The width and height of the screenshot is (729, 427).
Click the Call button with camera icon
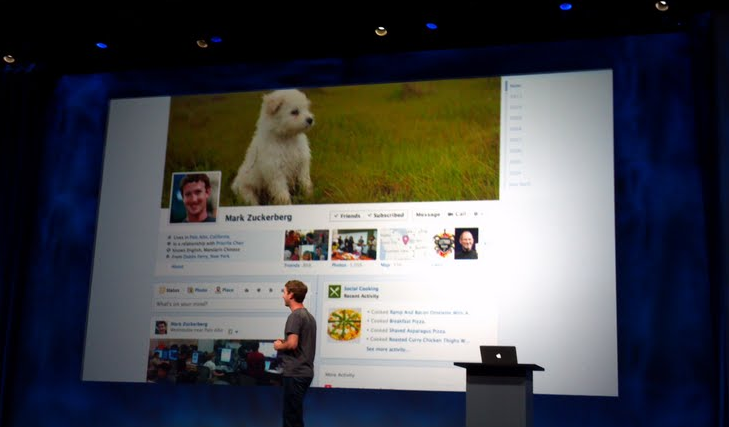[456, 214]
